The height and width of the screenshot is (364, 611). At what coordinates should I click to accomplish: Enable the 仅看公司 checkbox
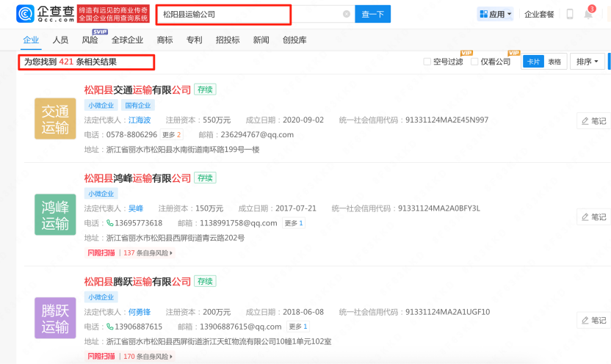coord(474,62)
